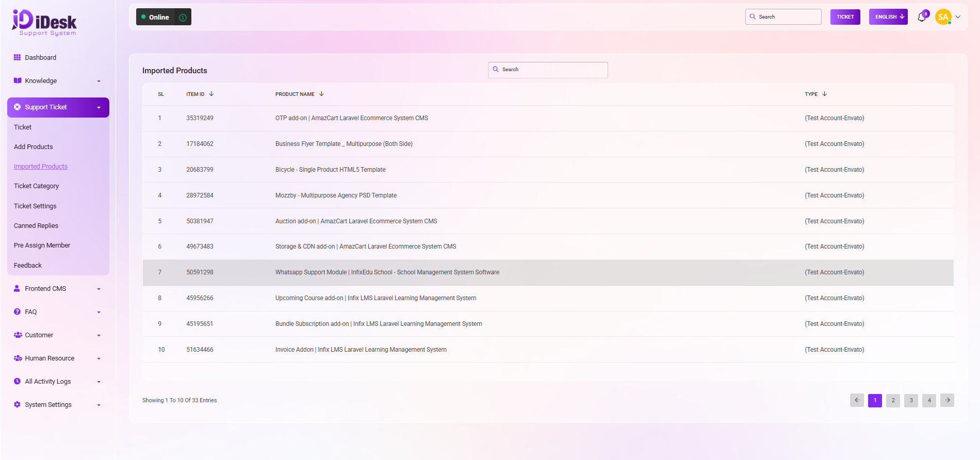Click the SA user avatar
Screen dimensions: 980x460
coord(943,17)
